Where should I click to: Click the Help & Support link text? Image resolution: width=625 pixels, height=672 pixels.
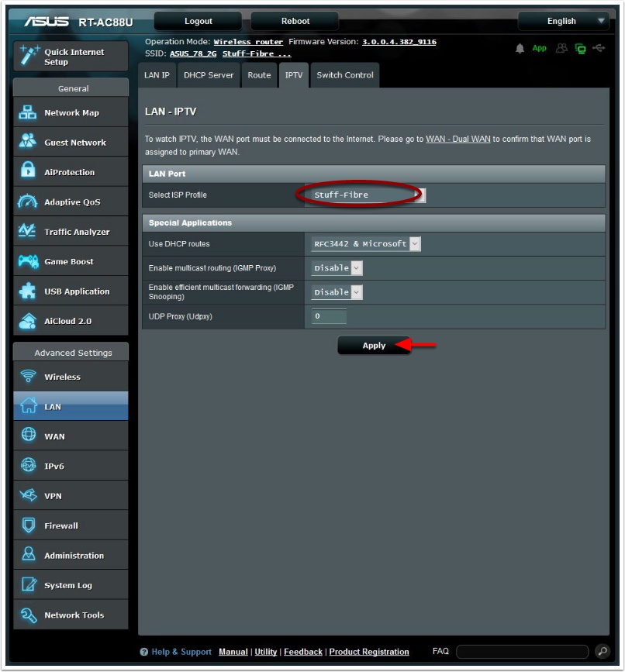pos(181,652)
